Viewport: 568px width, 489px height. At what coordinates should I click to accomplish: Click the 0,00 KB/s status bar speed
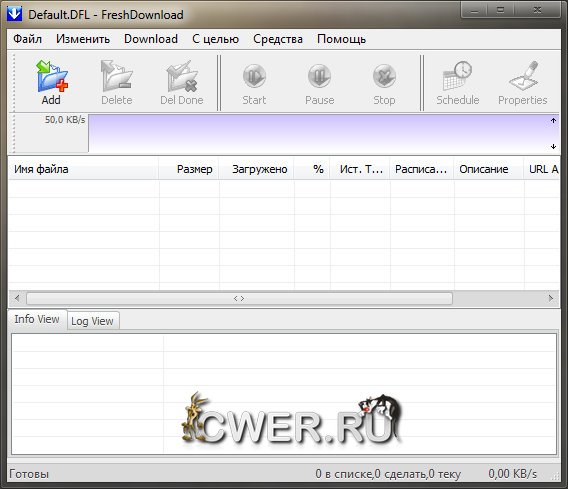point(513,474)
